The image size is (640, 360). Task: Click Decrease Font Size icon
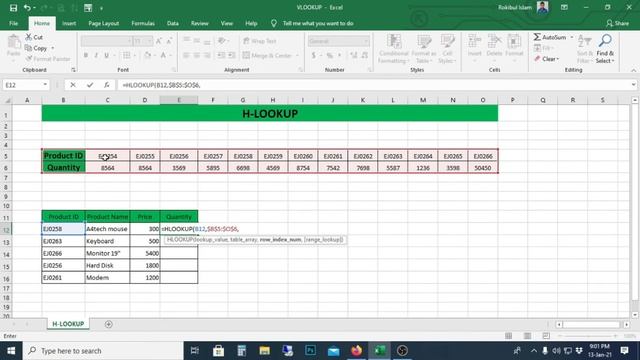169,41
